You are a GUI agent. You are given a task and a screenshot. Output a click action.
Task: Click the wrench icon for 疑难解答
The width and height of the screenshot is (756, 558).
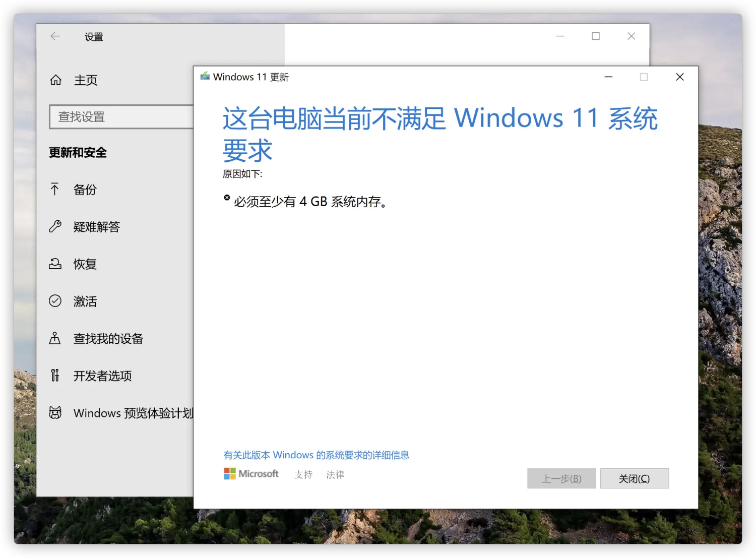tap(55, 226)
